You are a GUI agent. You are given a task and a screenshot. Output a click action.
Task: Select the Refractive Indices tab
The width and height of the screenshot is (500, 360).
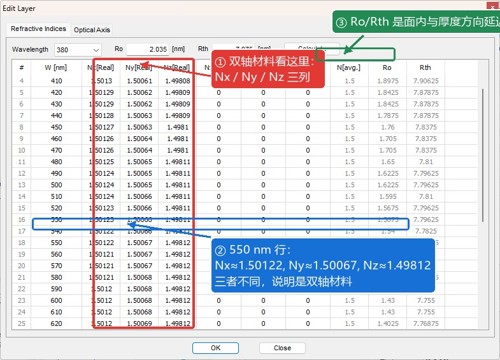coord(38,29)
